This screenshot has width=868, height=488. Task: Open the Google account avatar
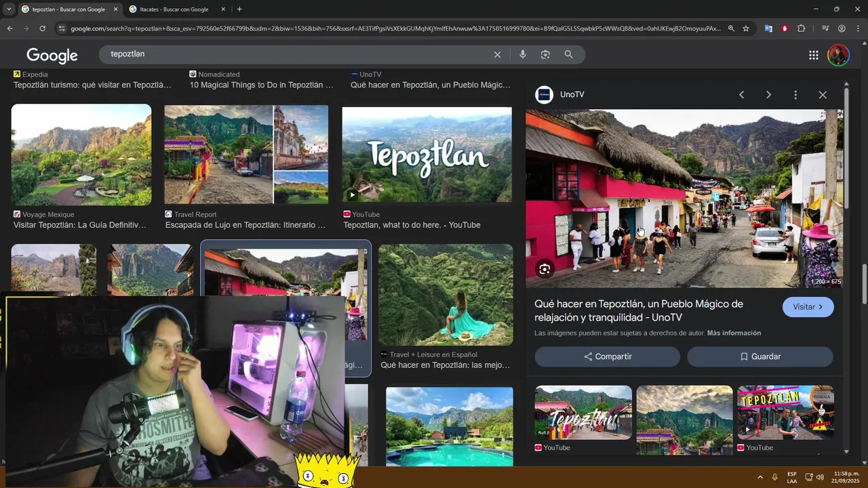click(839, 55)
